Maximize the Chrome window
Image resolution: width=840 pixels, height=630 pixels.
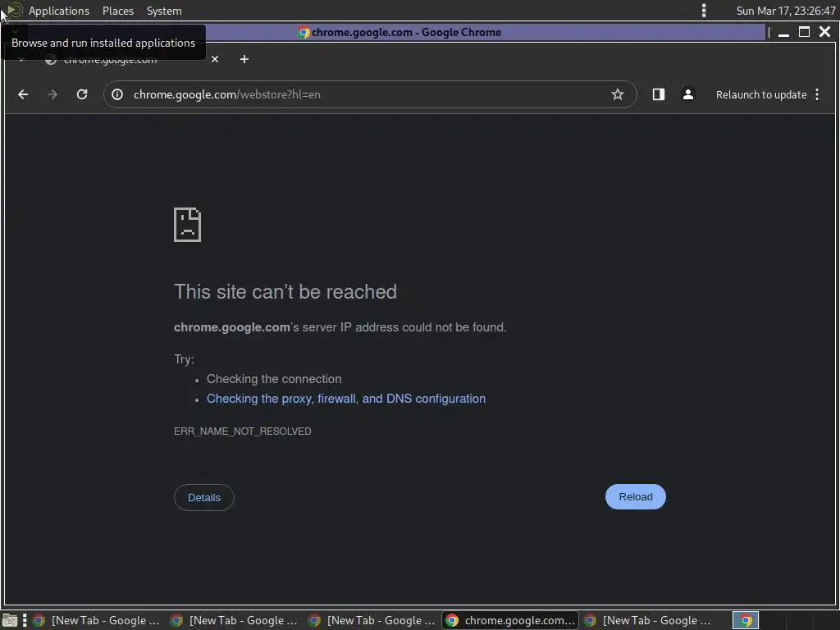[x=804, y=32]
